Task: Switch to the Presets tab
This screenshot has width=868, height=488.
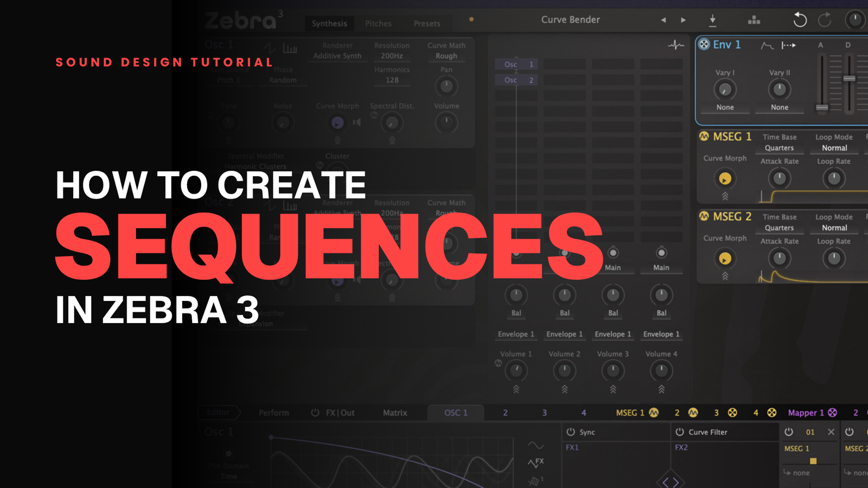Action: 427,23
